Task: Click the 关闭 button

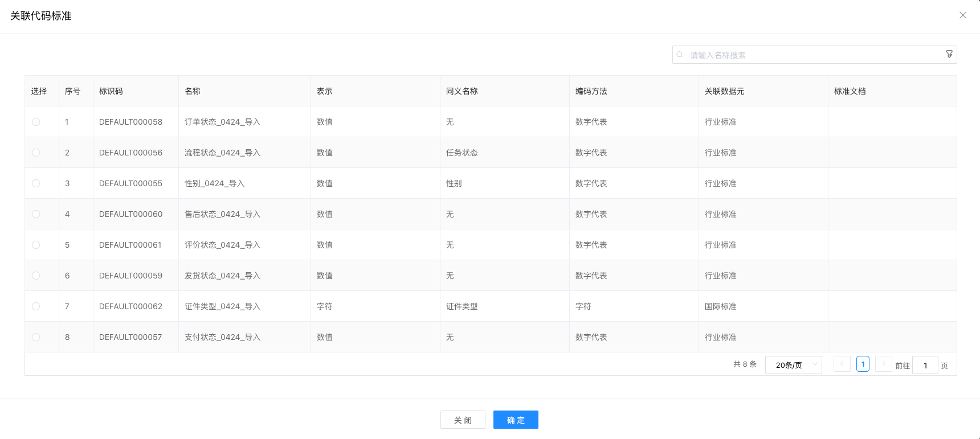Action: 463,420
